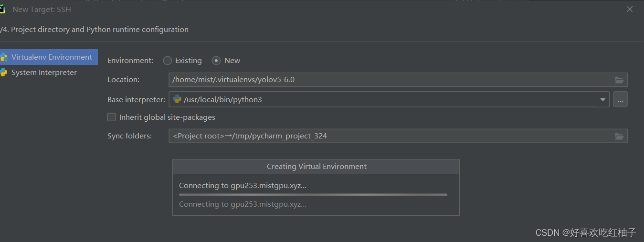The width and height of the screenshot is (644, 242).
Task: Browse for virtualenv Location folder
Action: coord(619,80)
